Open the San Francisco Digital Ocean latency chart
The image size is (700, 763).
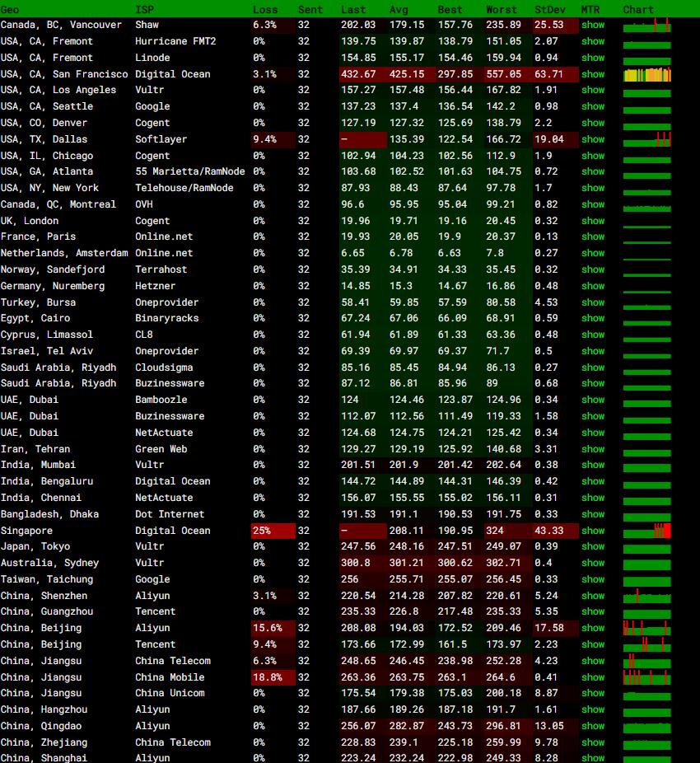pos(647,74)
